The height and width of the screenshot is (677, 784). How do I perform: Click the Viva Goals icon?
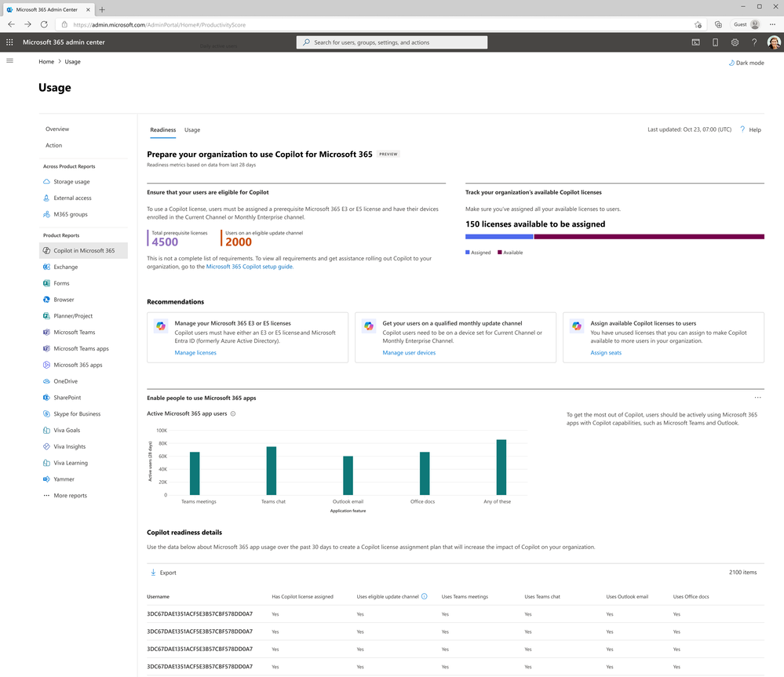(46, 430)
